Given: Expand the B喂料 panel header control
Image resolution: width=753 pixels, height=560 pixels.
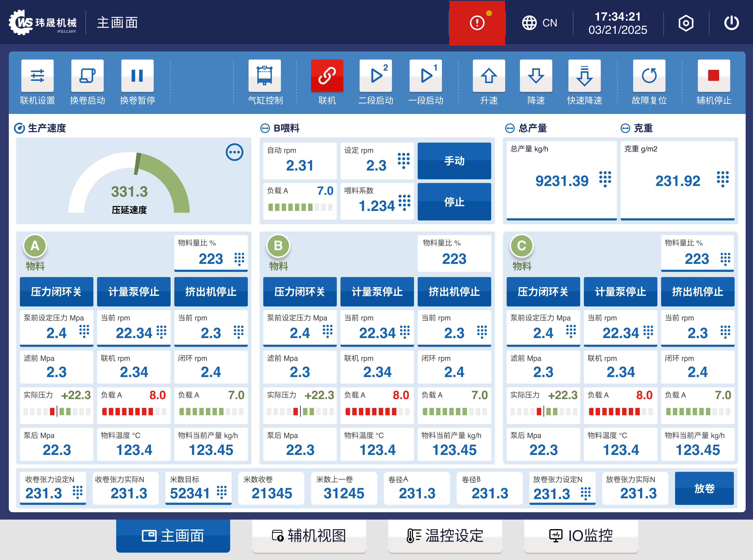Looking at the screenshot, I should point(265,128).
